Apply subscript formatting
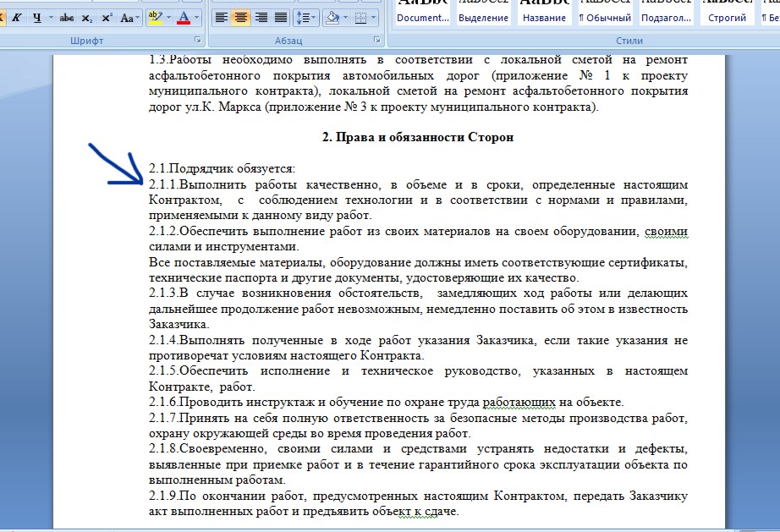 [87, 18]
